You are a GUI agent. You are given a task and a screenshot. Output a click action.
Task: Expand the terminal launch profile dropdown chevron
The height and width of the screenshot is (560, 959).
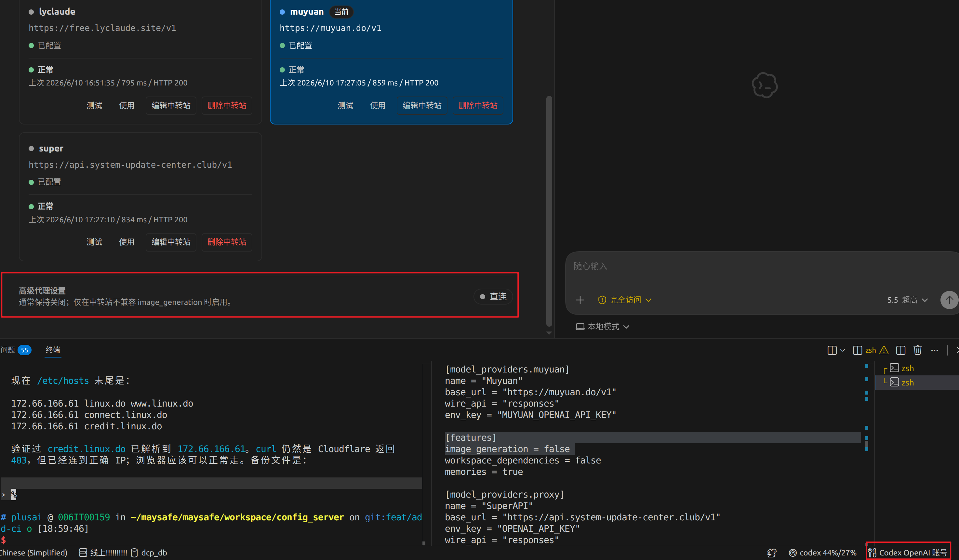843,350
